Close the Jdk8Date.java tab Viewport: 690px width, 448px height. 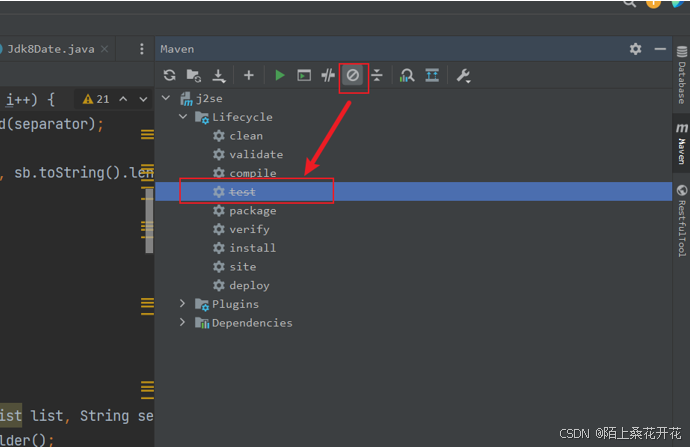point(104,49)
